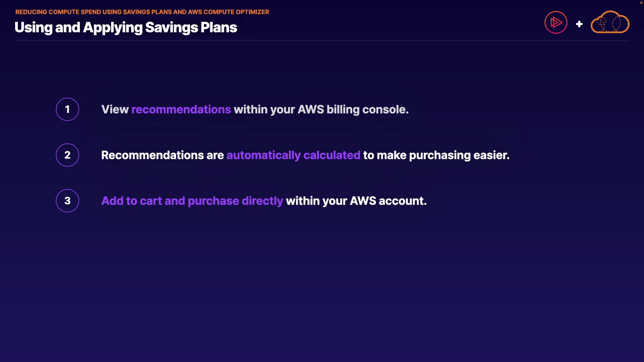Click the Pluralsight play logo icon
Screen dimensions: 644x362
point(556,22)
